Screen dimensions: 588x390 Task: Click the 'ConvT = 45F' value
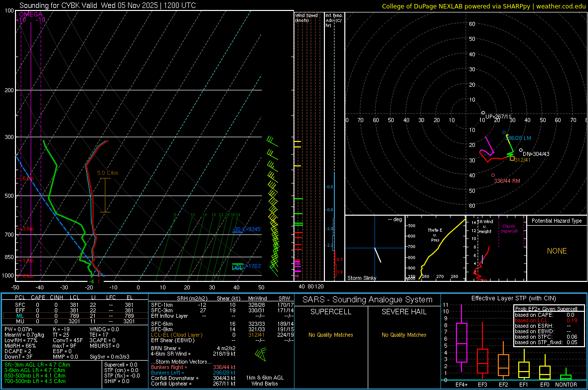click(68, 340)
